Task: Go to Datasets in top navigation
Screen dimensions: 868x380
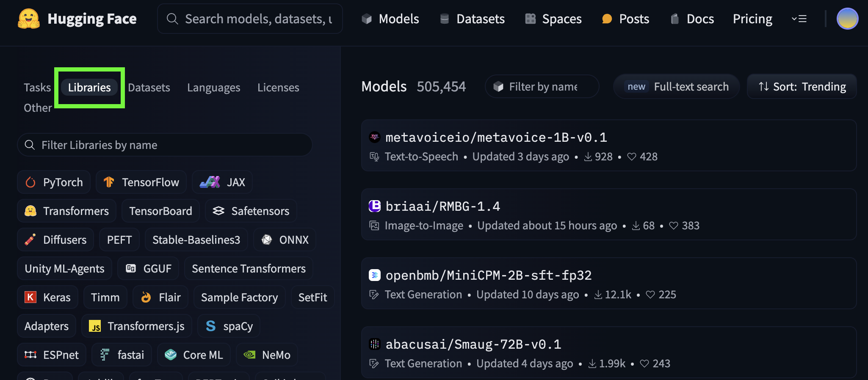Action: 472,19
